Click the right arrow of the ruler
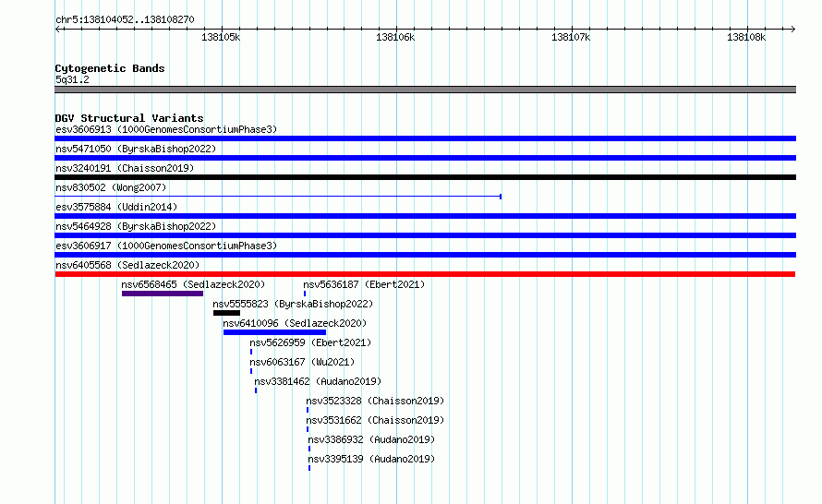 click(x=793, y=30)
